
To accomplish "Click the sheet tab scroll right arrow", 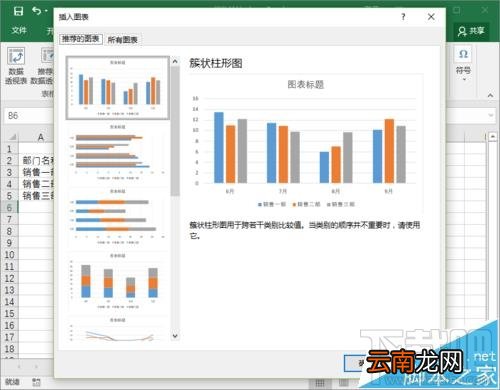I will point(36,367).
